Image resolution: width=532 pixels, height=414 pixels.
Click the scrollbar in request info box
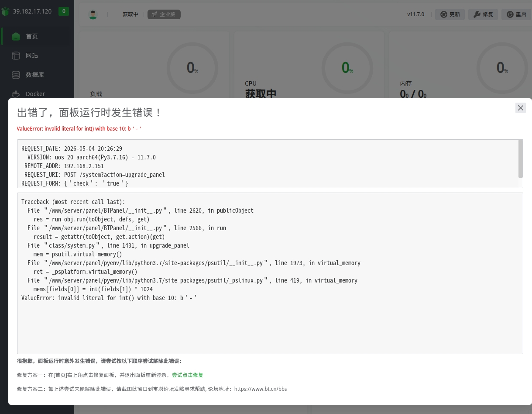tap(521, 159)
